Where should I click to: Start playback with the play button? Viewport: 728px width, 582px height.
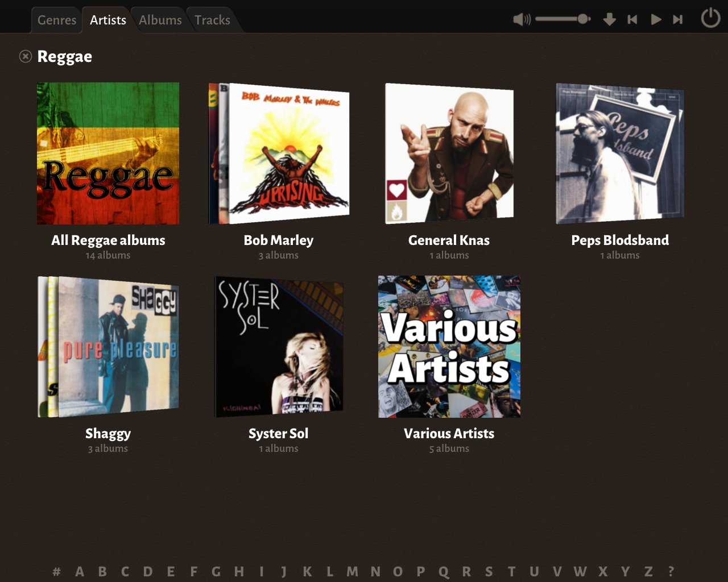[656, 19]
